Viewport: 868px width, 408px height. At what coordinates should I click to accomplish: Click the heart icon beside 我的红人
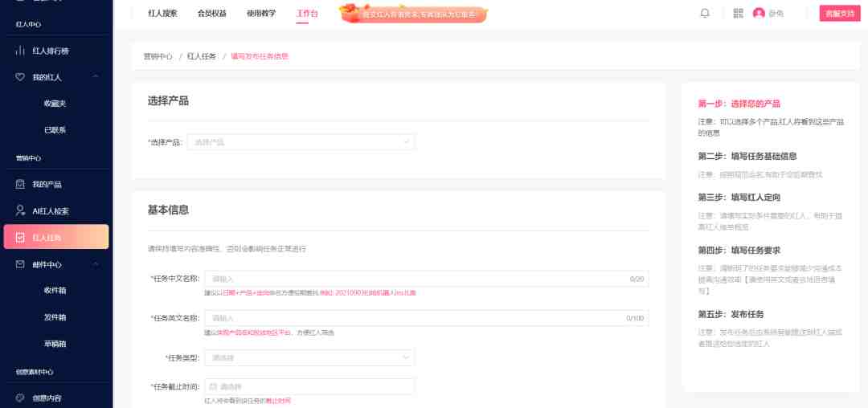tap(20, 77)
